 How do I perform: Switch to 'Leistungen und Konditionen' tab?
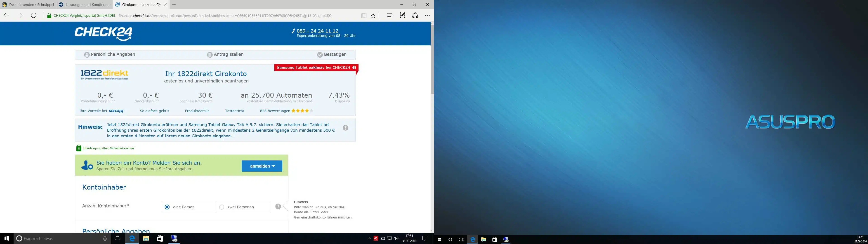click(x=84, y=5)
